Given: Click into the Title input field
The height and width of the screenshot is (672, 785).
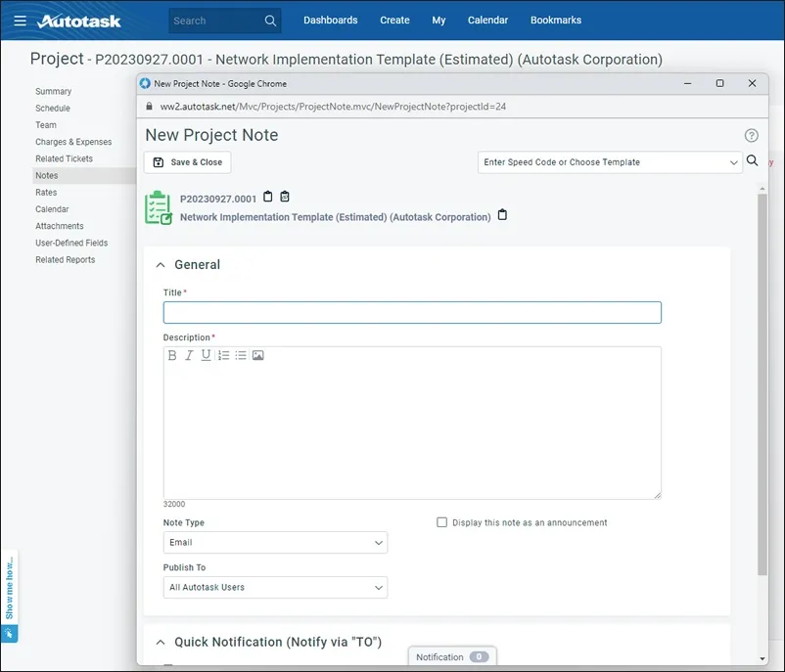Looking at the screenshot, I should pyautogui.click(x=412, y=312).
